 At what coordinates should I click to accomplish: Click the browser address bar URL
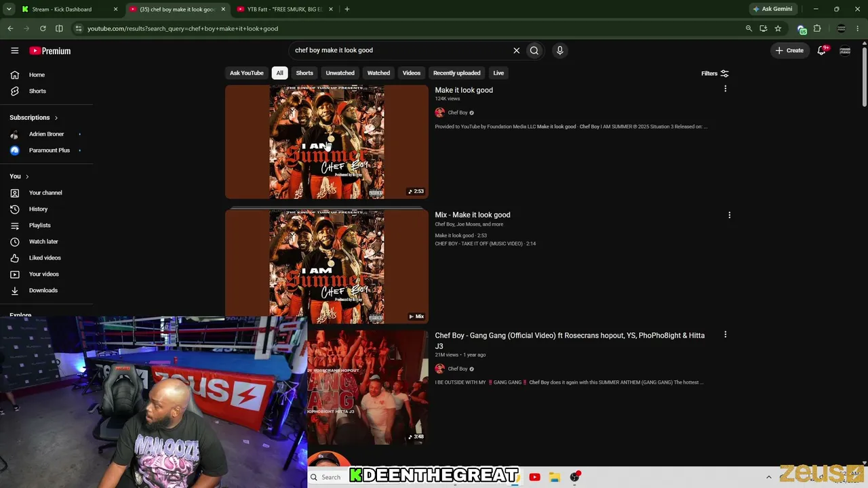coord(182,28)
